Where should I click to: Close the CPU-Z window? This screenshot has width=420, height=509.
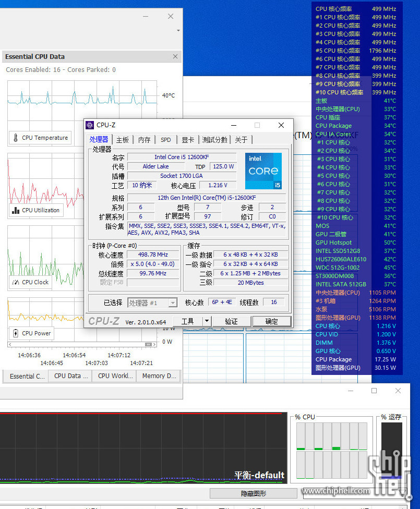pyautogui.click(x=281, y=125)
